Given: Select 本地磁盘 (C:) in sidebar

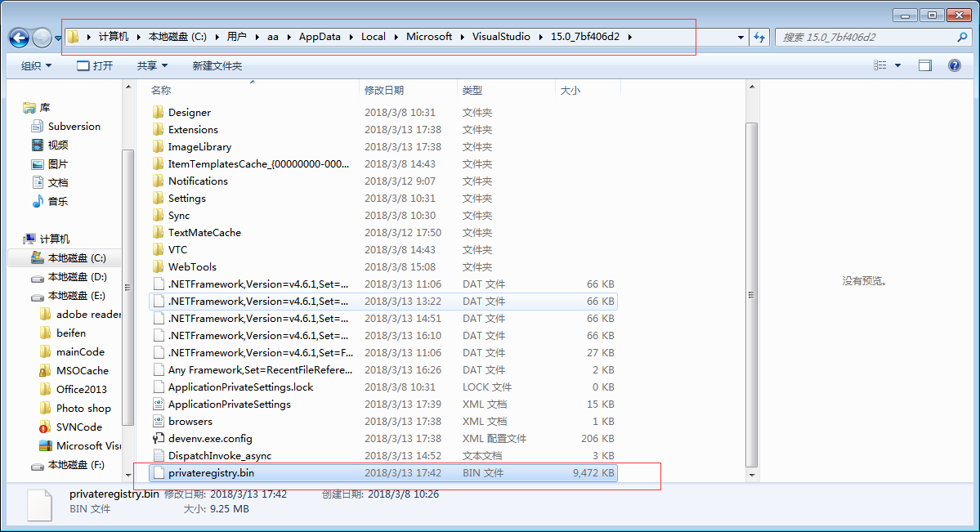Looking at the screenshot, I should [77, 257].
